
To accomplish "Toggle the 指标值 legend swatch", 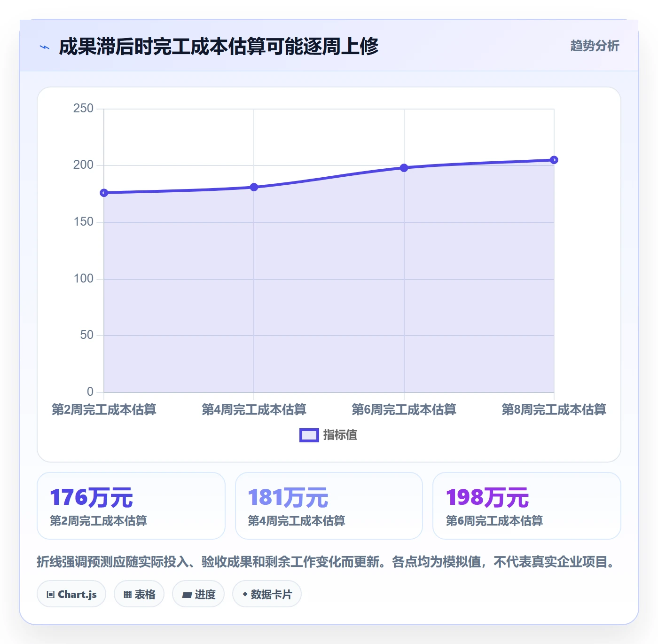I will click(309, 435).
